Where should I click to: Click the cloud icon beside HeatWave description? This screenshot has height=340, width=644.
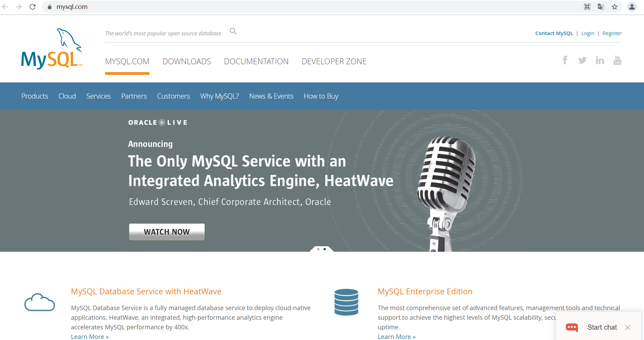click(x=39, y=302)
